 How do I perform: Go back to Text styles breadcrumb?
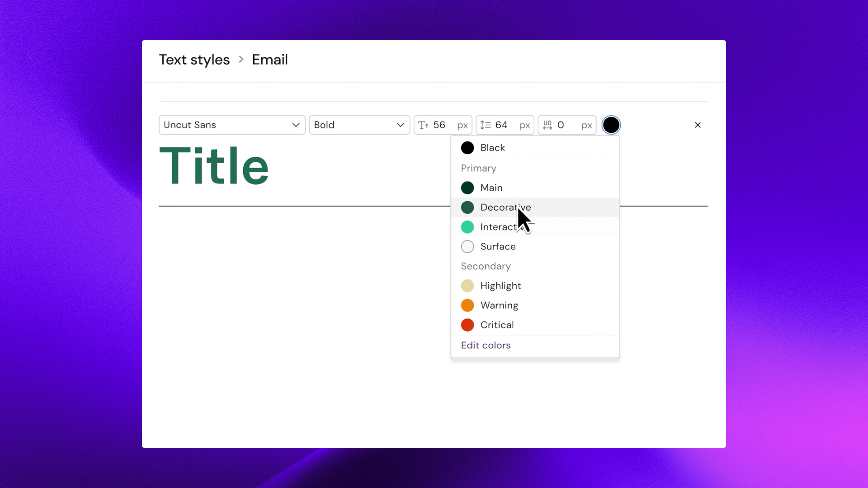194,60
